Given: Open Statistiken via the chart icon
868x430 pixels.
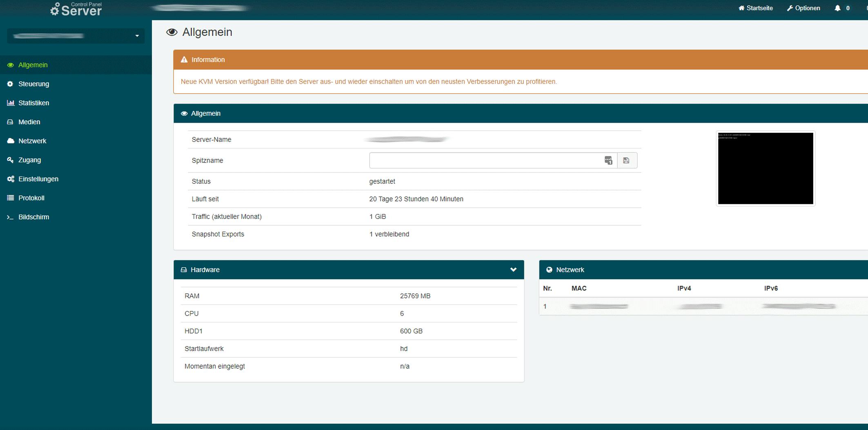Looking at the screenshot, I should coord(11,103).
